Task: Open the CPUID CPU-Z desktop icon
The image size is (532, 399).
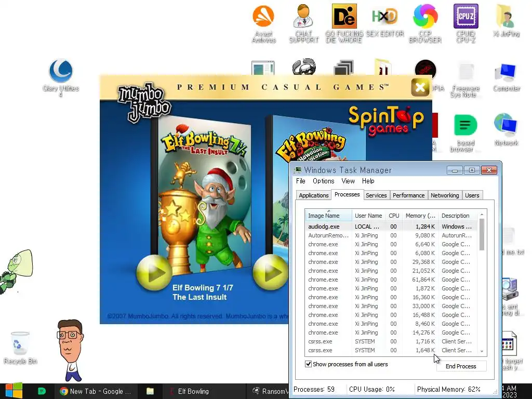Action: tap(466, 23)
